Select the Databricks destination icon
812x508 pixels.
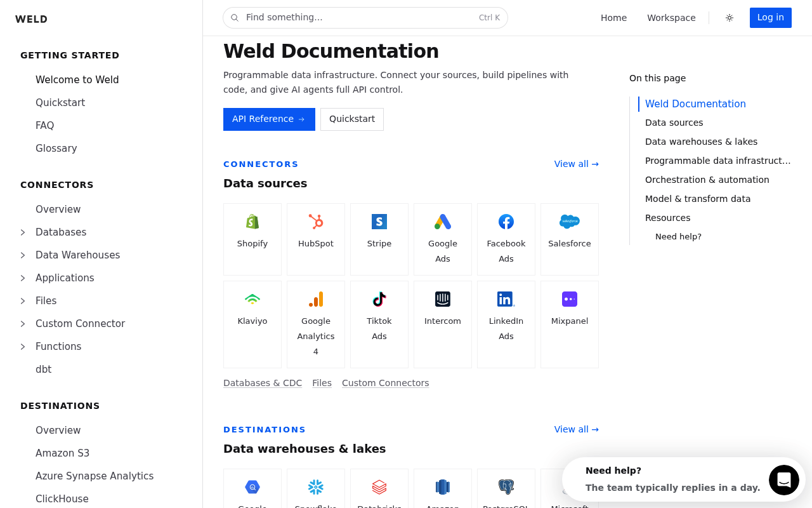[379, 487]
